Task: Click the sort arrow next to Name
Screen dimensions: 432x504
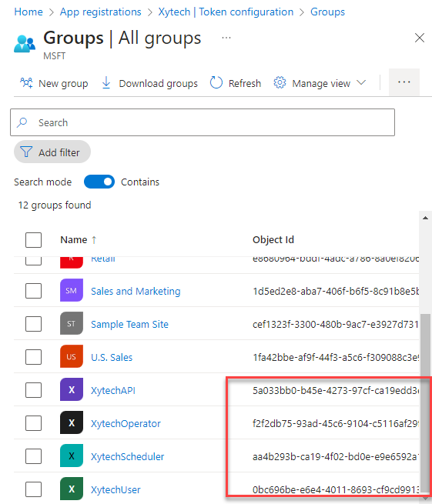Action: pos(94,240)
